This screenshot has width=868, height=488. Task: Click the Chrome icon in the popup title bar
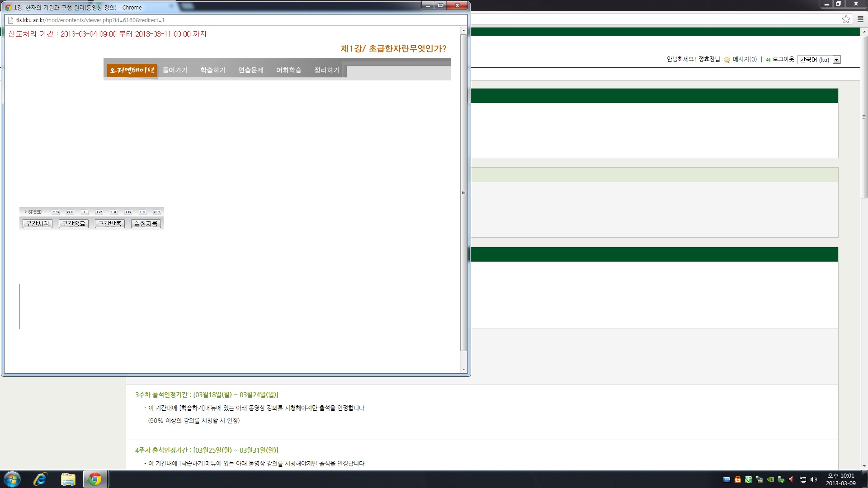pyautogui.click(x=8, y=7)
